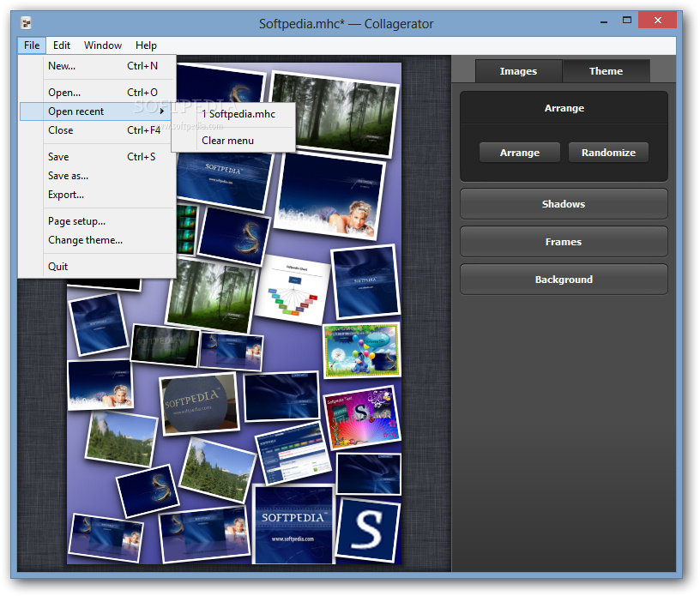Select Change theme... menu entry
700x596 pixels.
click(98, 240)
